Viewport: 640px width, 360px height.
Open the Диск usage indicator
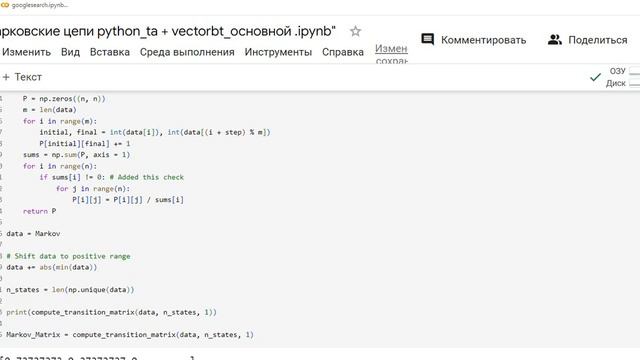[616, 83]
